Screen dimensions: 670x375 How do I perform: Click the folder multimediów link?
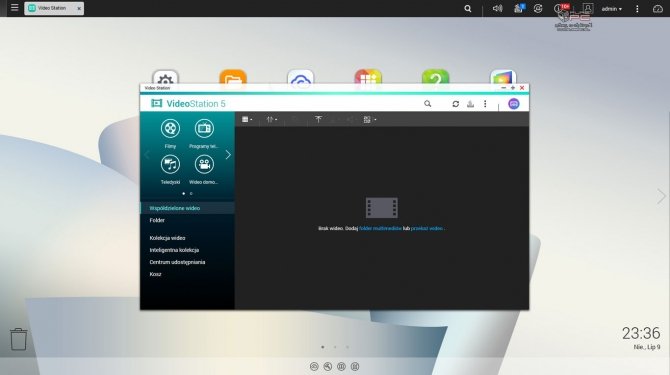(x=380, y=229)
